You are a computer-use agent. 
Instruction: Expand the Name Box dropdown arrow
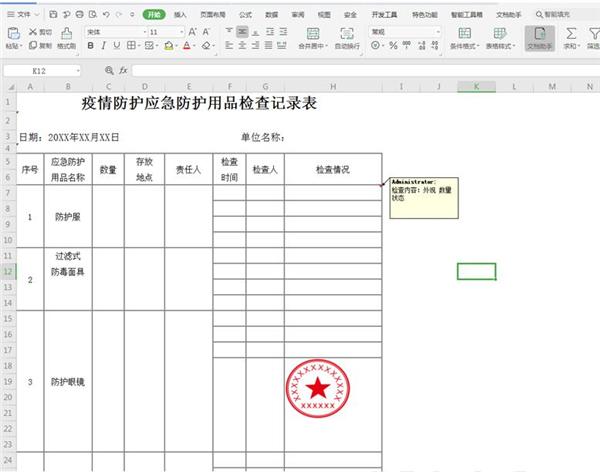tap(78, 70)
